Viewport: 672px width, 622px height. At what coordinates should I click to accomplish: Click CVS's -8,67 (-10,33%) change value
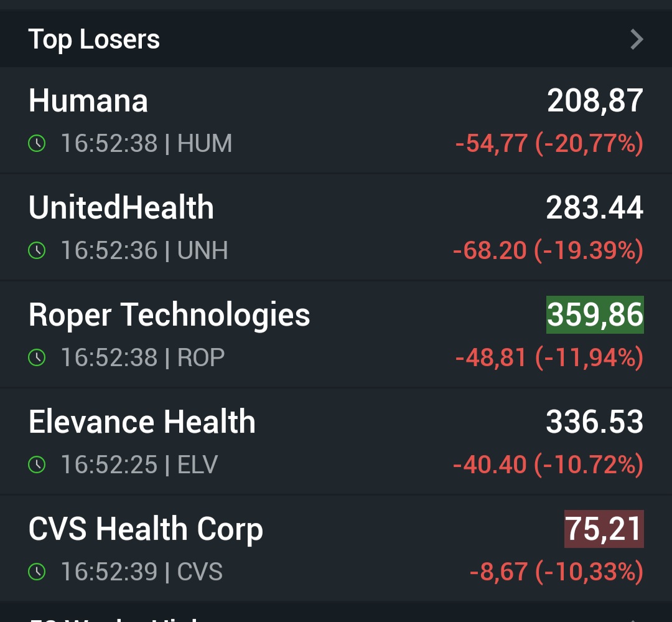coord(556,572)
